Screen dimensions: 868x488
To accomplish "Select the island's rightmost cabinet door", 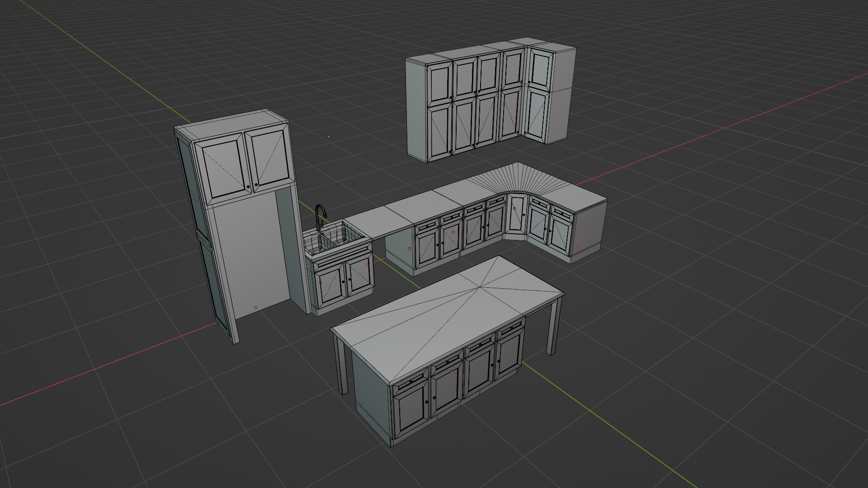I will point(510,355).
